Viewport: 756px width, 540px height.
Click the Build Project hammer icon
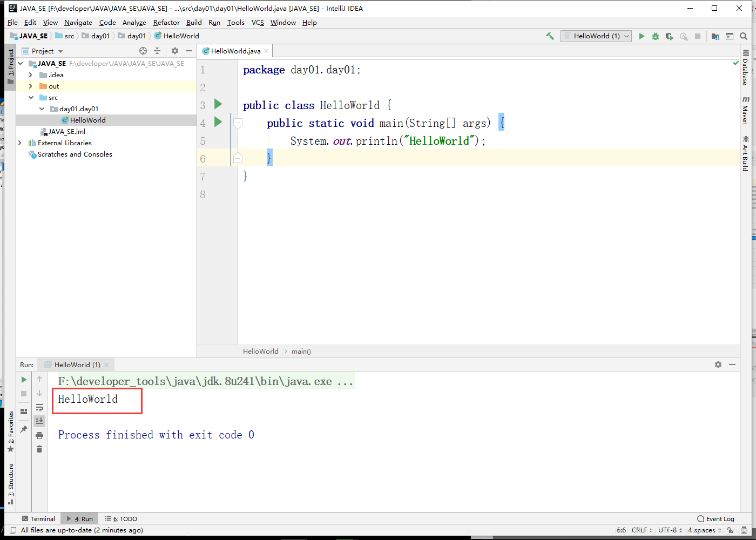550,36
